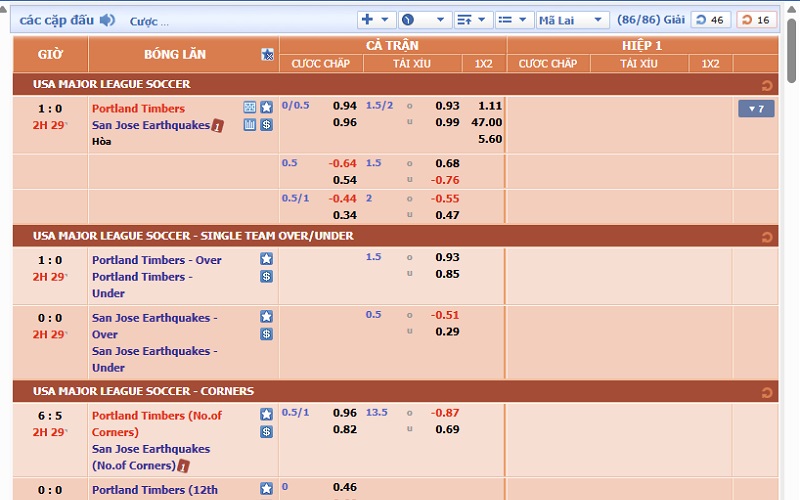Click the Portland Timbers team name in first match

point(138,108)
